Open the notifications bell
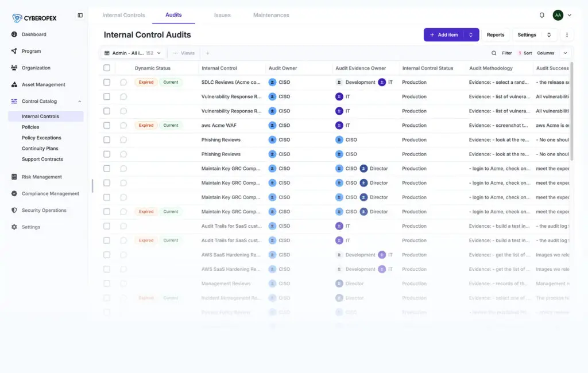 click(542, 15)
